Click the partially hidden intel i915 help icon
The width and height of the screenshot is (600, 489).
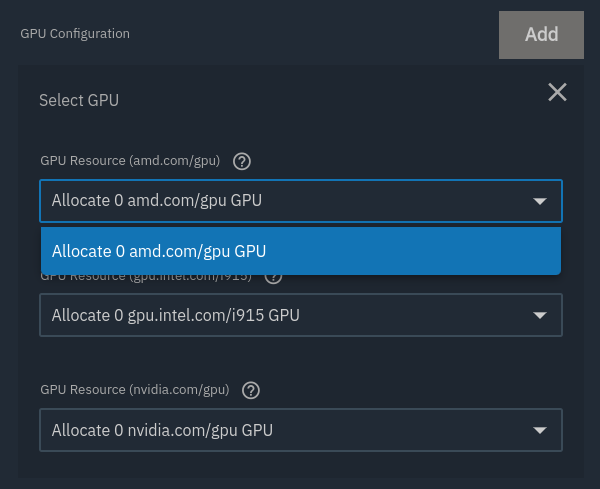[x=274, y=279]
